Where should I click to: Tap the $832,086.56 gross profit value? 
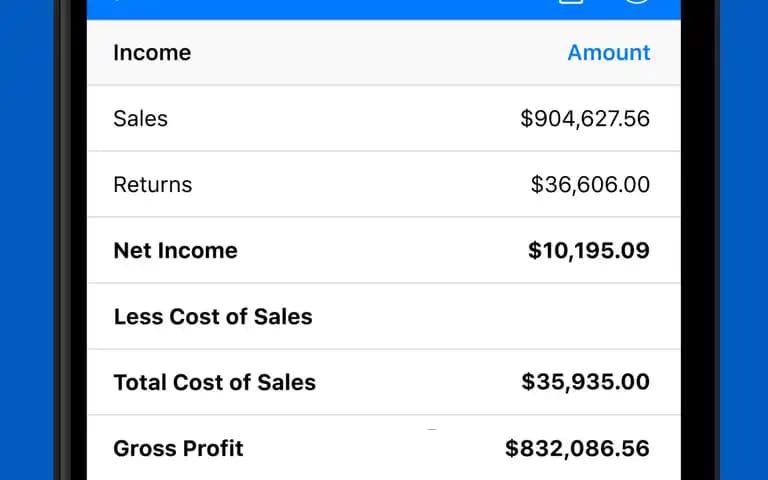tap(577, 448)
